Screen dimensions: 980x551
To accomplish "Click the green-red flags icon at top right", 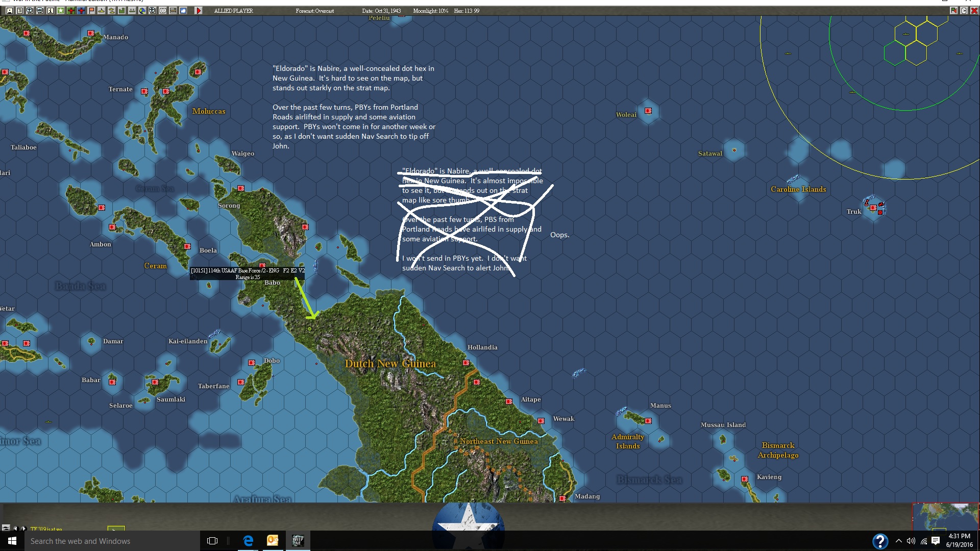I will click(953, 11).
